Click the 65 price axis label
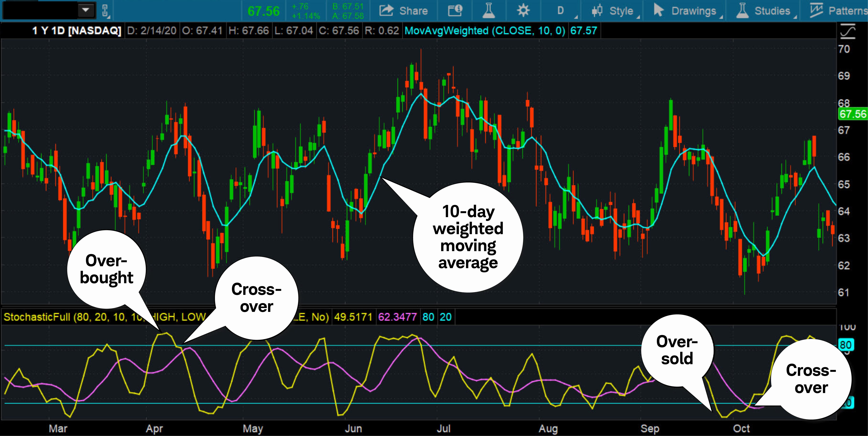Screen dimensions: 868x436 844,184
